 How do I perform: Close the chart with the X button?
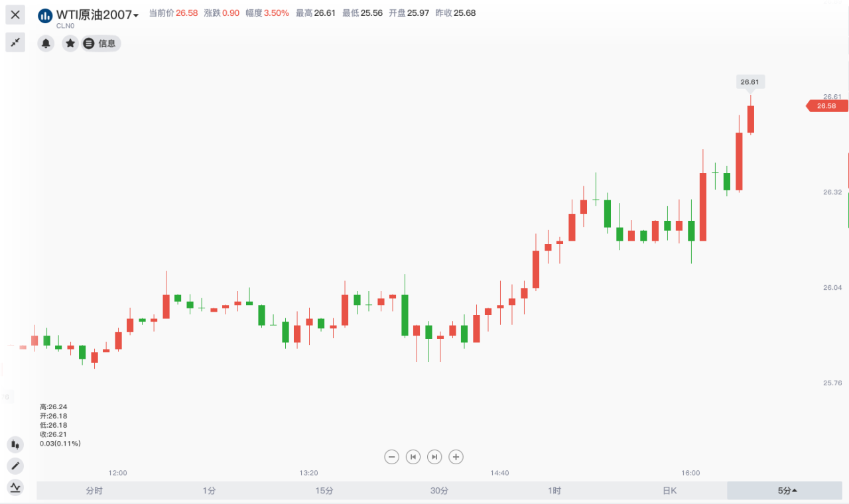click(15, 14)
